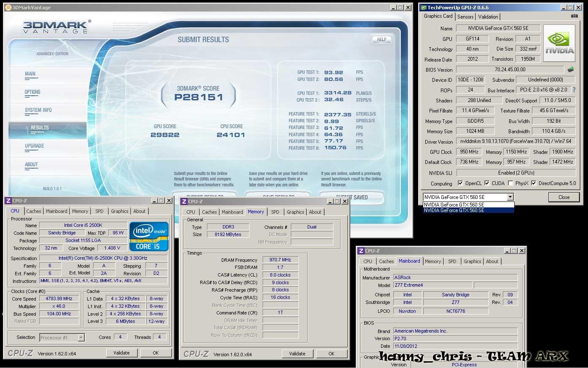Click the GPU-Z title bar icon
The width and height of the screenshot is (588, 368).
pos(423,8)
